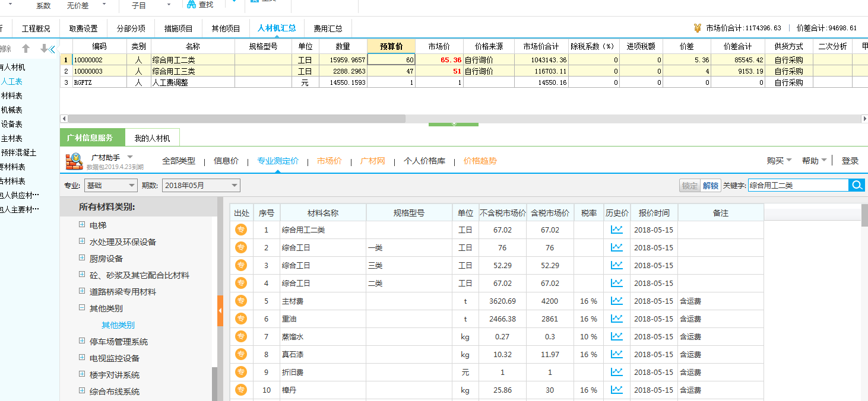Open the 信息价 price category link

coord(226,161)
